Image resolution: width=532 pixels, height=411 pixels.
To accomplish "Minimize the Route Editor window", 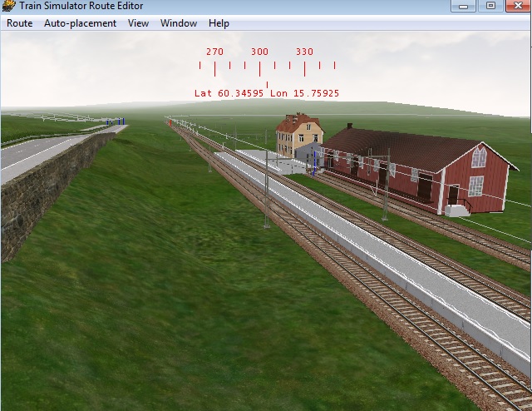I will (x=464, y=6).
